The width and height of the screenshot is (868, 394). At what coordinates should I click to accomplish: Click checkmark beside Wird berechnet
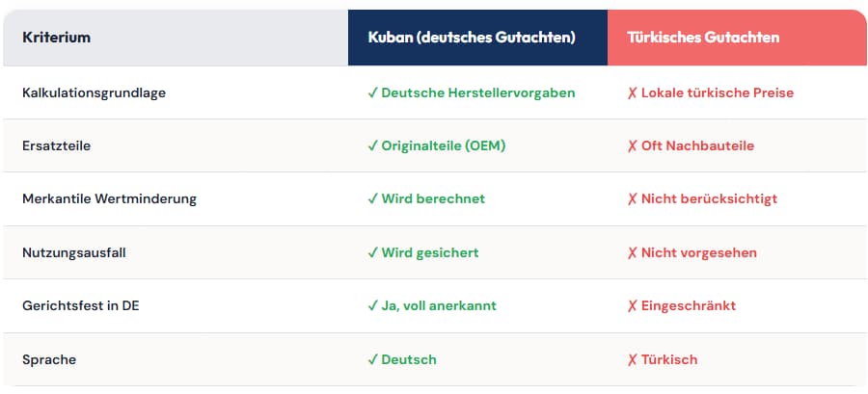point(372,199)
